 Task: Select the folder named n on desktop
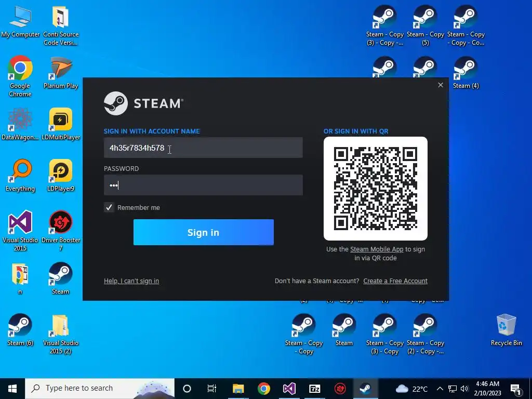click(20, 278)
